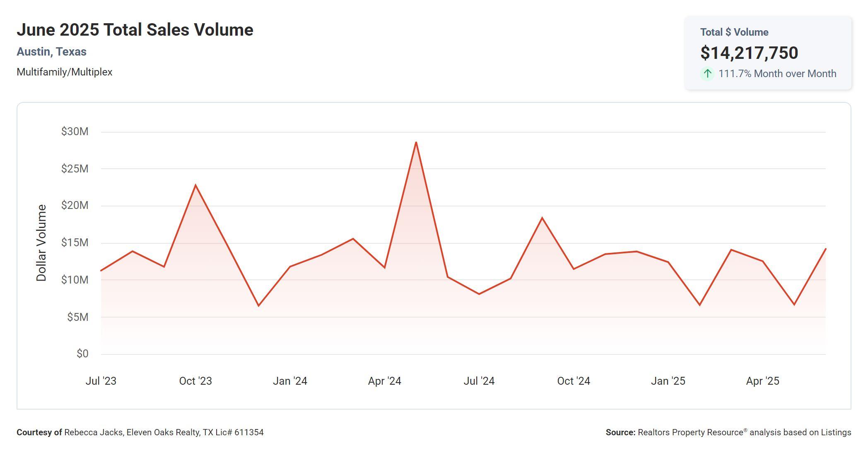
Task: Click the $14,217,750 total volume figure
Action: pyautogui.click(x=749, y=53)
